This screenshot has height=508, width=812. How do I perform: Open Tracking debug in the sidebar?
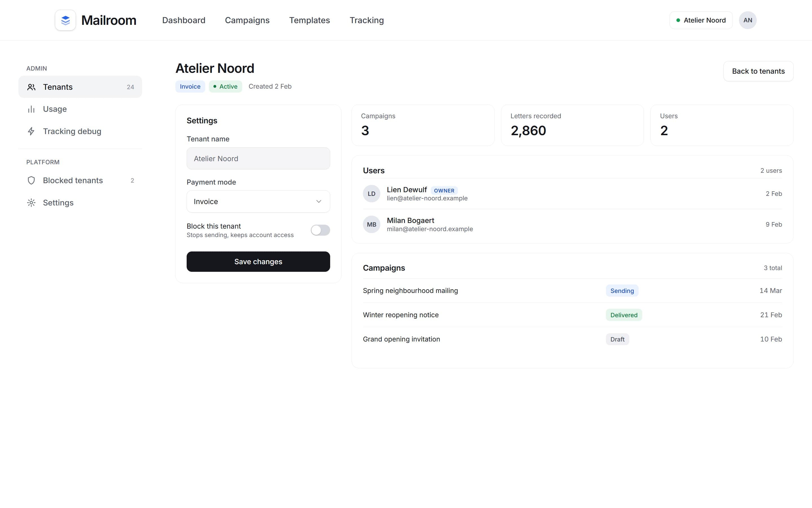click(80, 131)
